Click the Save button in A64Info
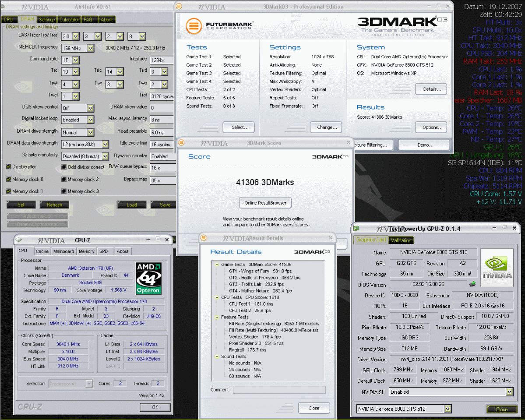Image resolution: width=525 pixels, height=420 pixels. click(164, 205)
